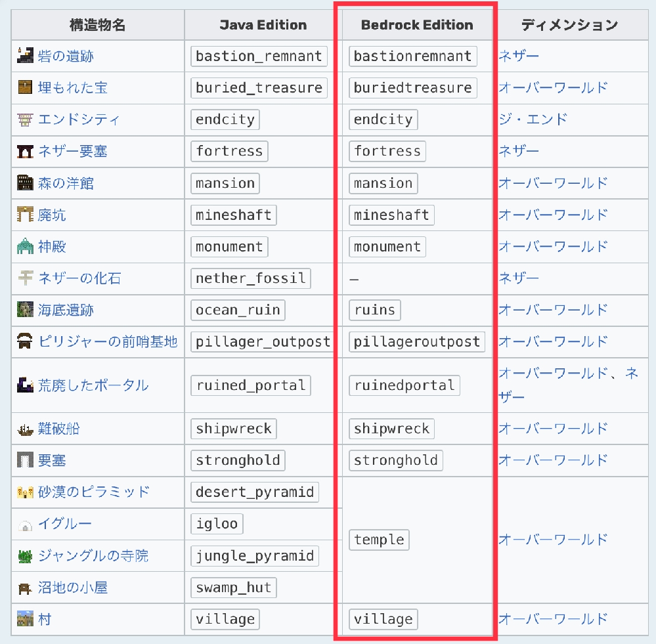Open the ネザー要塞 structure link
Viewport: 656px width, 644px height.
pyautogui.click(x=73, y=152)
